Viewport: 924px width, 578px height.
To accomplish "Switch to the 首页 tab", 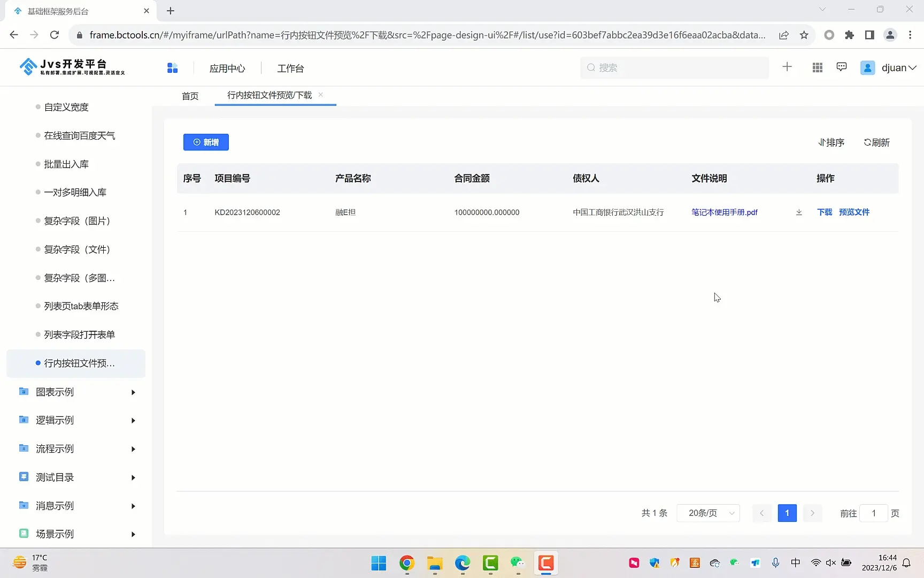I will click(190, 95).
